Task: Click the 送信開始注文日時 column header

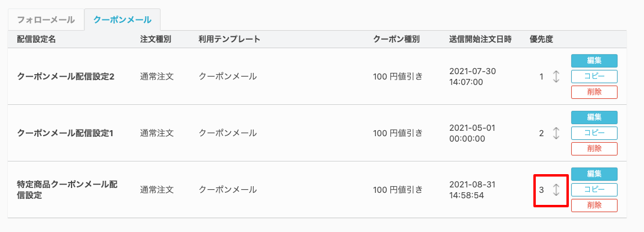Action: point(480,40)
